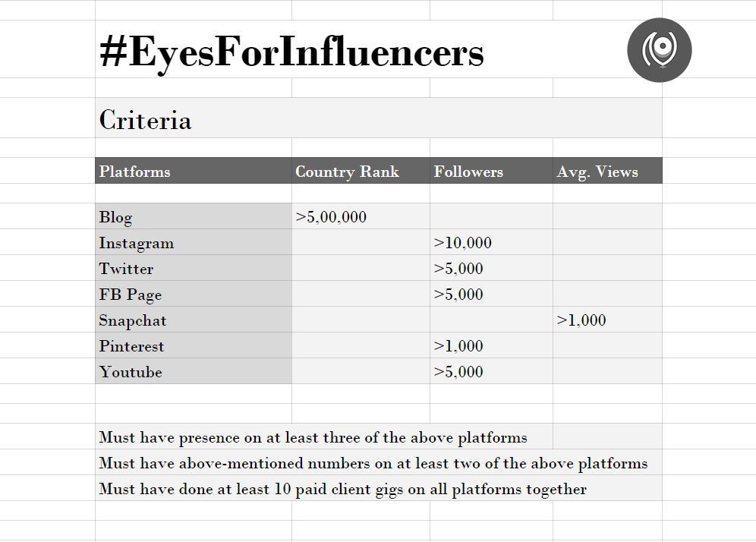Click the Followers column header
756x542 pixels.
click(x=491, y=171)
